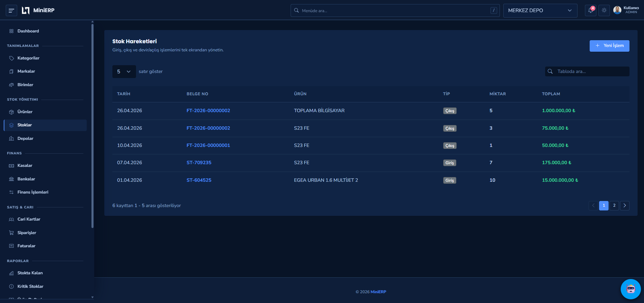Viewport: 644px width, 303px height.
Task: Click the Finans İşlemleri transfer icon
Action: point(11,192)
